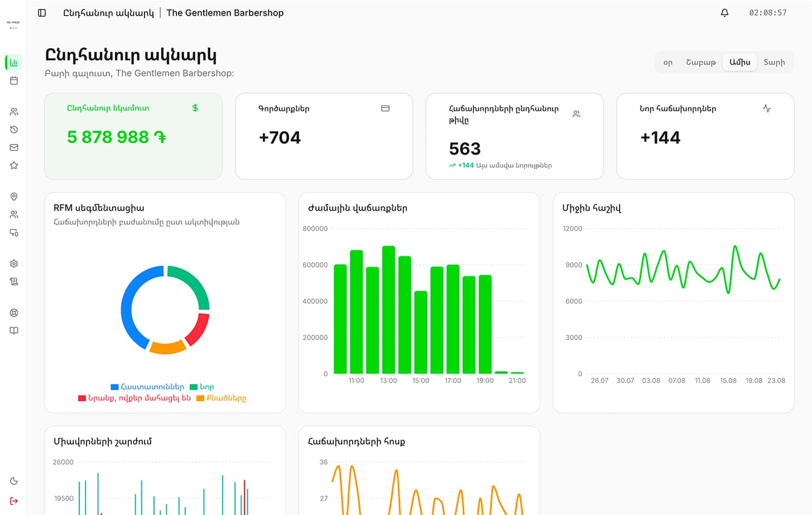Click the 17:00 label on the hourly sales axis

453,380
